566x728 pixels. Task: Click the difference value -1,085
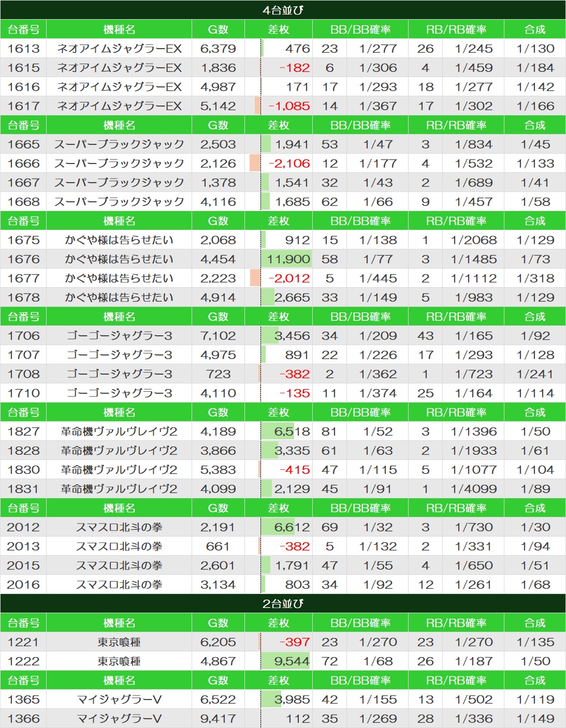click(289, 106)
